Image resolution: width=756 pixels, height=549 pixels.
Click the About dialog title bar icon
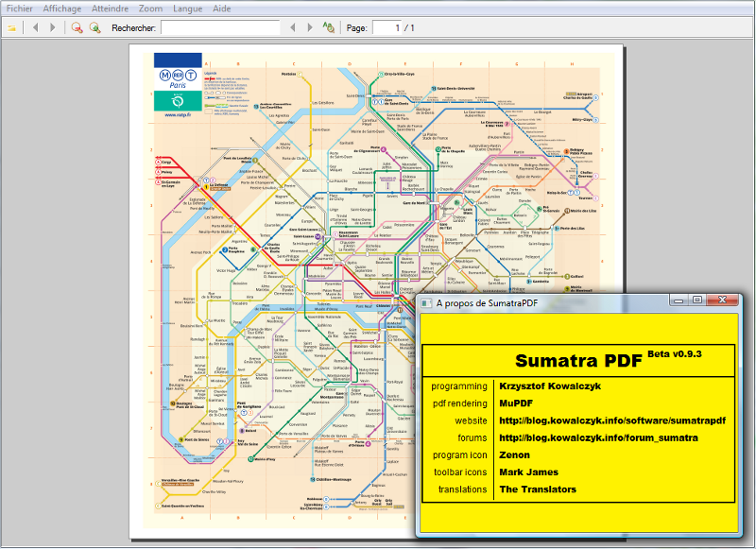tap(426, 303)
